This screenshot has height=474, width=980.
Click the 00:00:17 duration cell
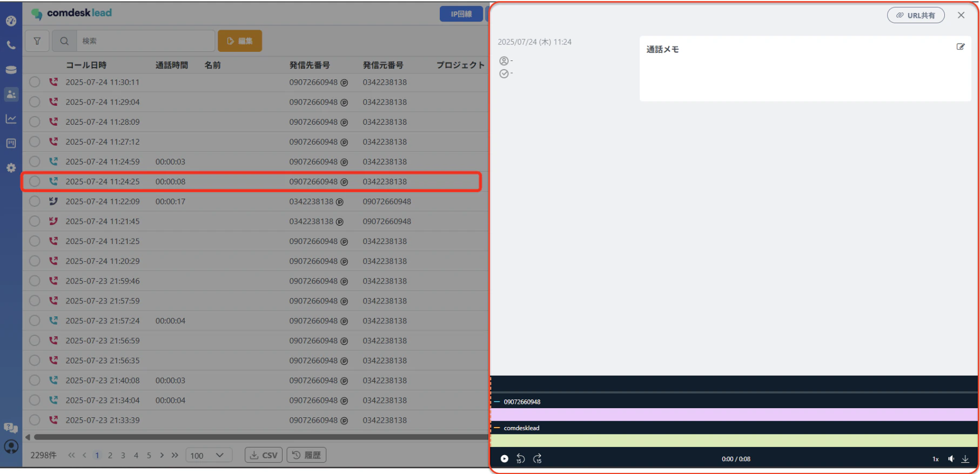click(x=171, y=201)
